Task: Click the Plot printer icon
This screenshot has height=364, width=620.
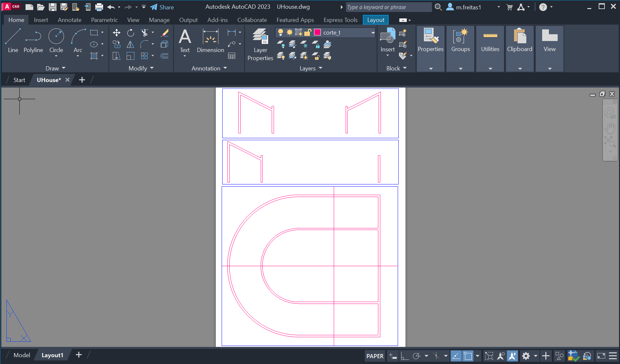Action: 99,7
